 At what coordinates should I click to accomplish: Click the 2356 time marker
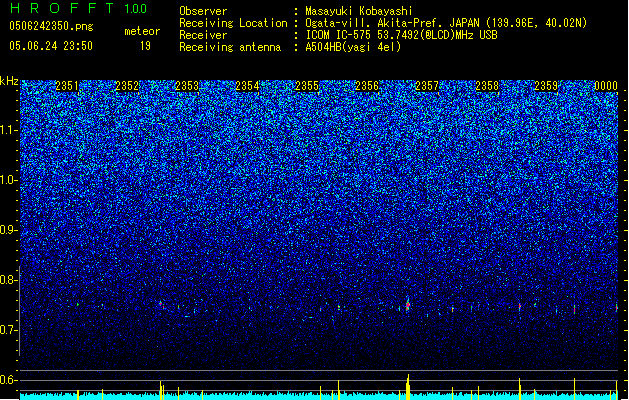(367, 86)
